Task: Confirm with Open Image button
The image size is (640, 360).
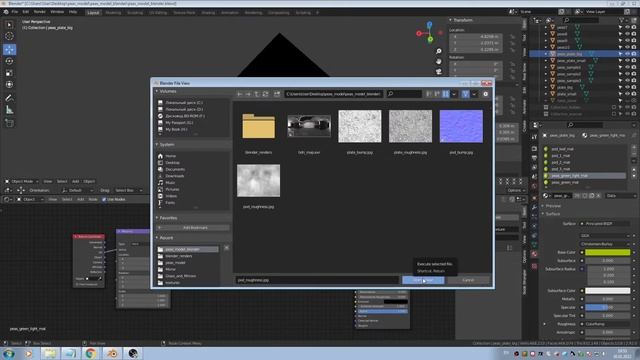Action: point(423,280)
